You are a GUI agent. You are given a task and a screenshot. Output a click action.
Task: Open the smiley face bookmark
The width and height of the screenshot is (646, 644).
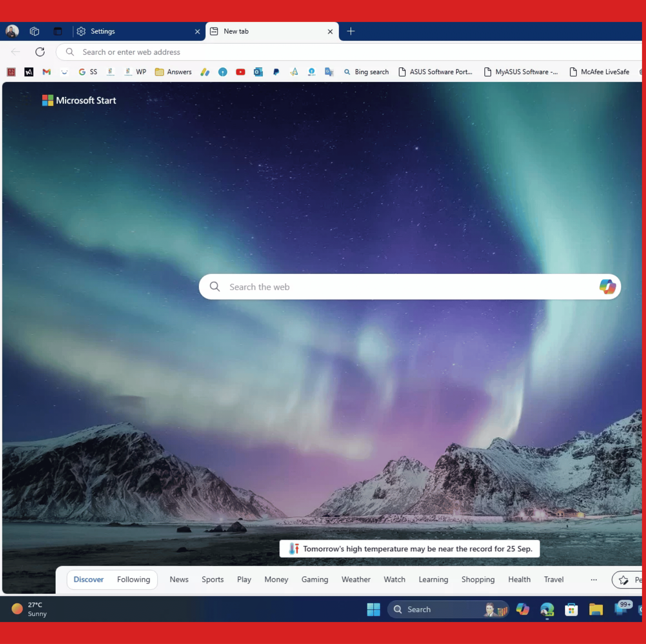[x=64, y=72]
